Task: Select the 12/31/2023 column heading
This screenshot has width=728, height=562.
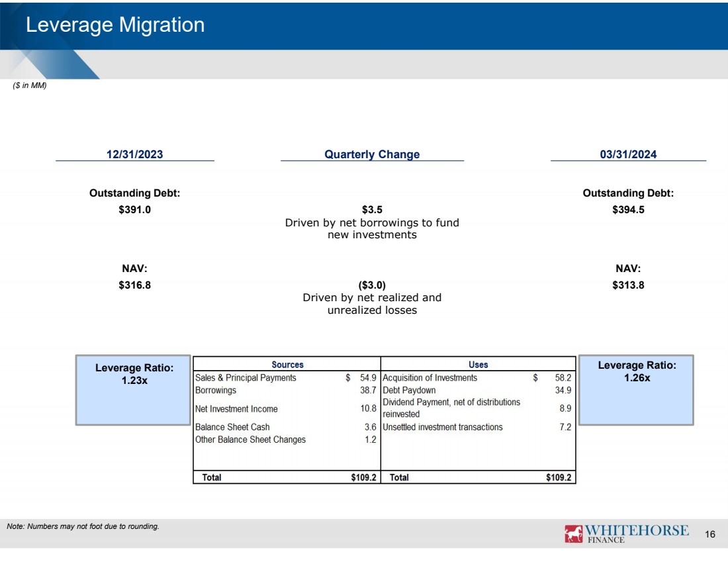Action: coord(134,154)
